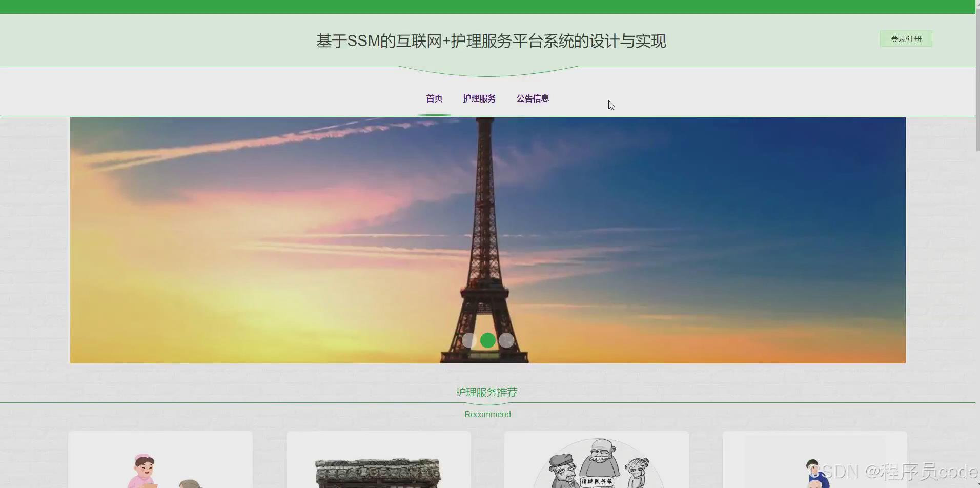
Task: Select the third carousel indicator dot
Action: tap(506, 340)
